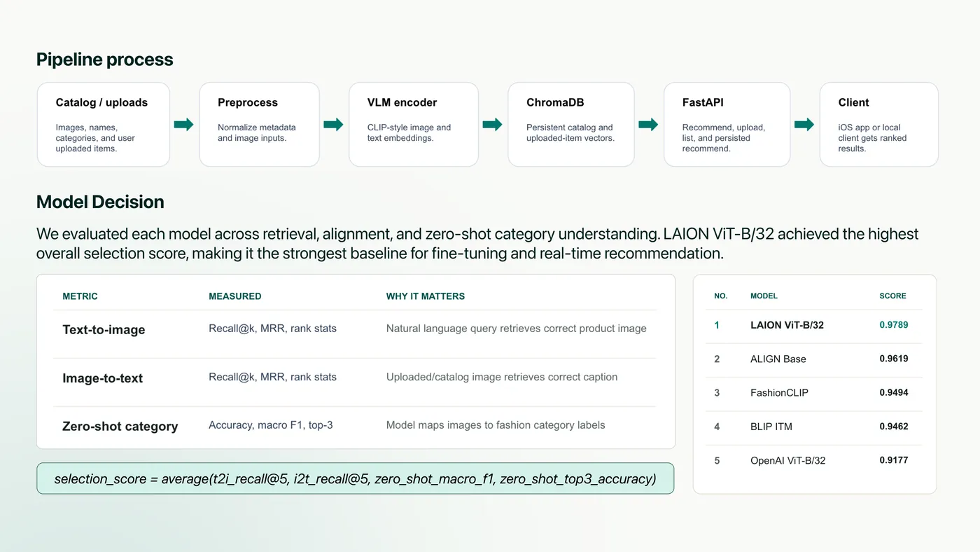This screenshot has width=980, height=552.
Task: Click the arrow between Catalog and Preprocess
Action: click(x=184, y=125)
